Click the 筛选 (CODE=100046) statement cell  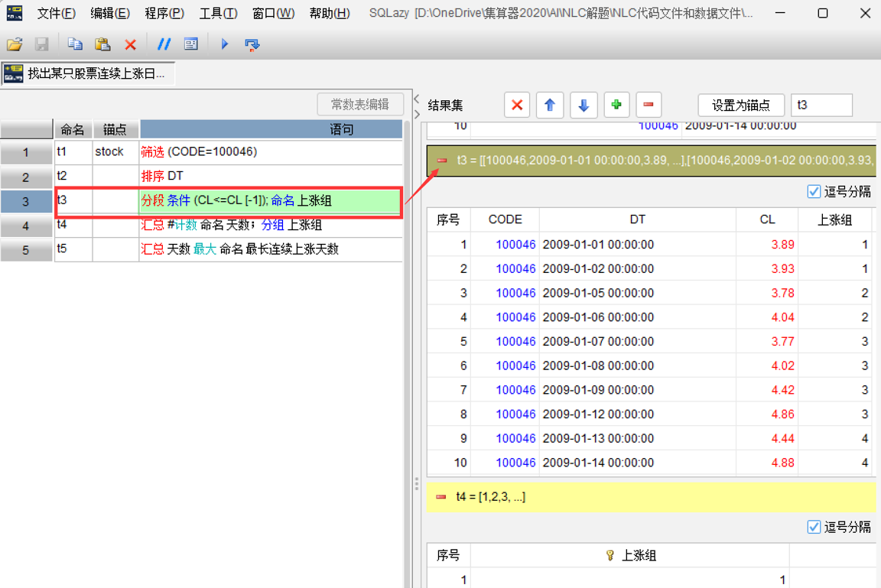(271, 152)
